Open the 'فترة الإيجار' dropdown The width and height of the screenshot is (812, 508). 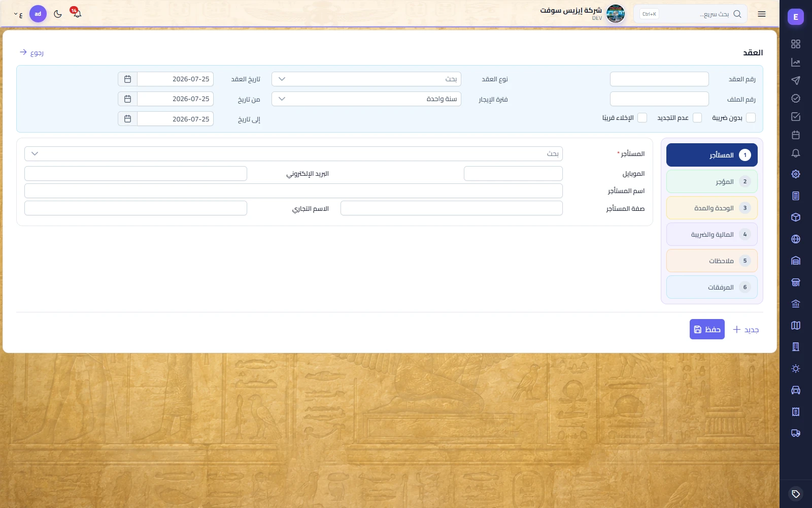pyautogui.click(x=366, y=99)
